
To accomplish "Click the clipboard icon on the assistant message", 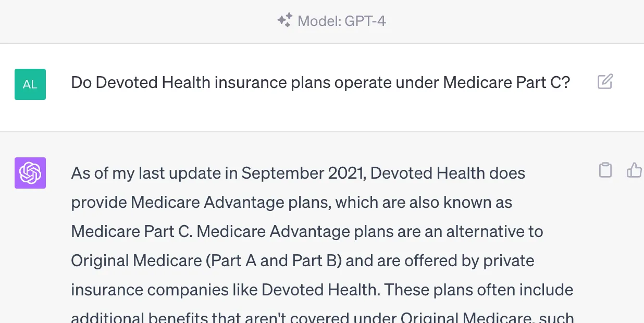I will (x=605, y=169).
